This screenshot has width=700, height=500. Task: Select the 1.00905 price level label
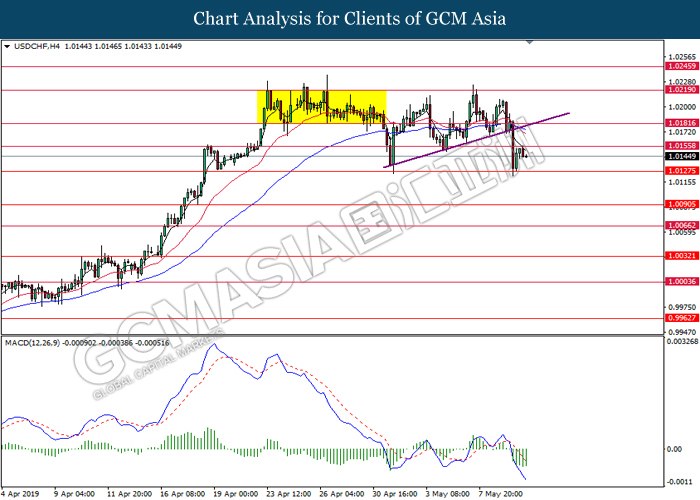[x=682, y=204]
